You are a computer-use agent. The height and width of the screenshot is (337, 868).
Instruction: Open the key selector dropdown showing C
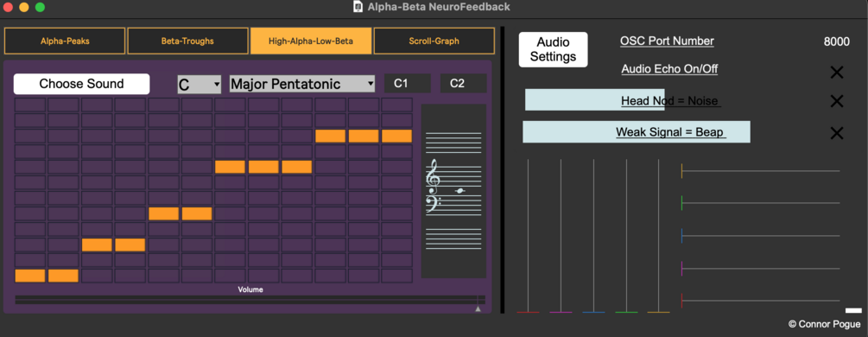[x=200, y=85]
